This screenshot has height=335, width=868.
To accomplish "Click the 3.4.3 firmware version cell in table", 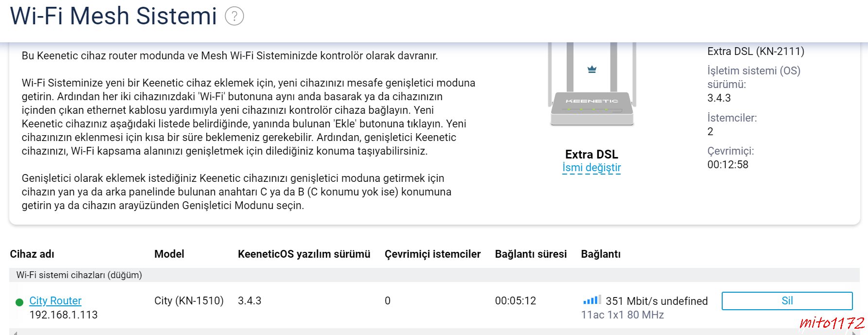I will click(x=249, y=300).
